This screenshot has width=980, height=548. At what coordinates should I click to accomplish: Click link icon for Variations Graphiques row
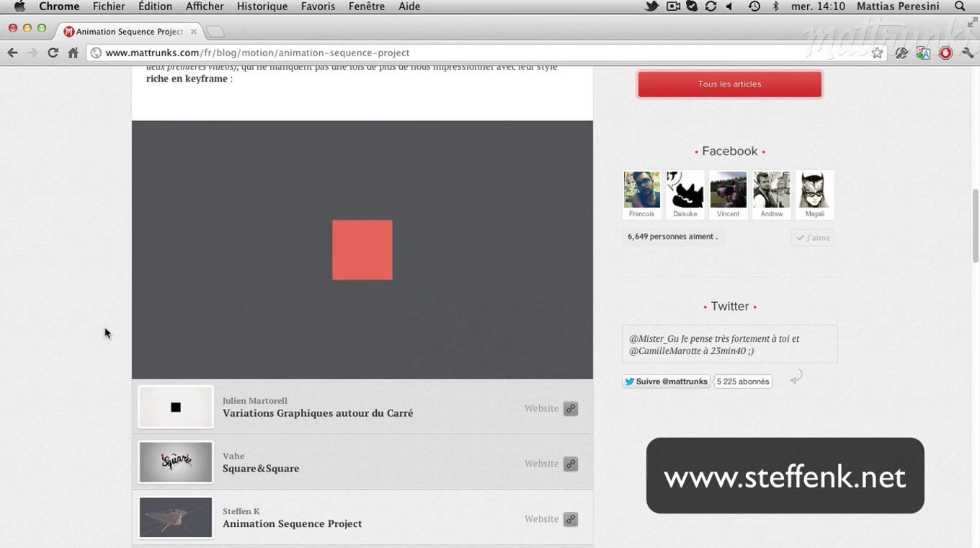571,409
